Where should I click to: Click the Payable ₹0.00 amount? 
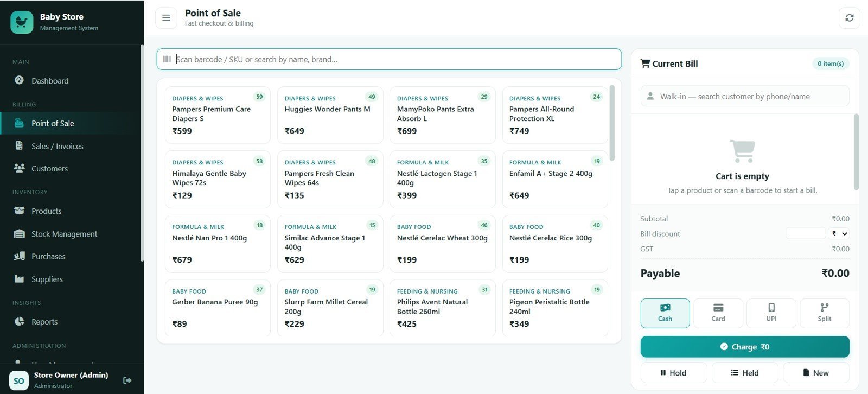pos(835,273)
